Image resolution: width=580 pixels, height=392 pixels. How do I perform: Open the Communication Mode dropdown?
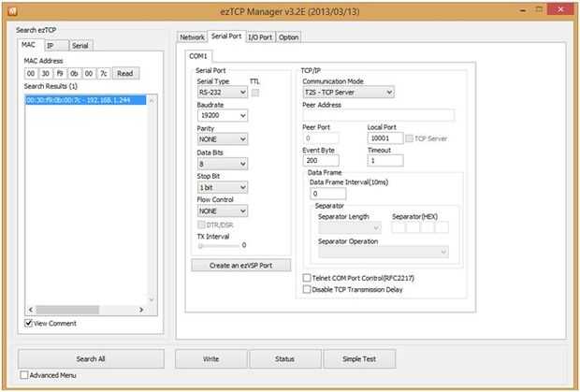(x=348, y=92)
